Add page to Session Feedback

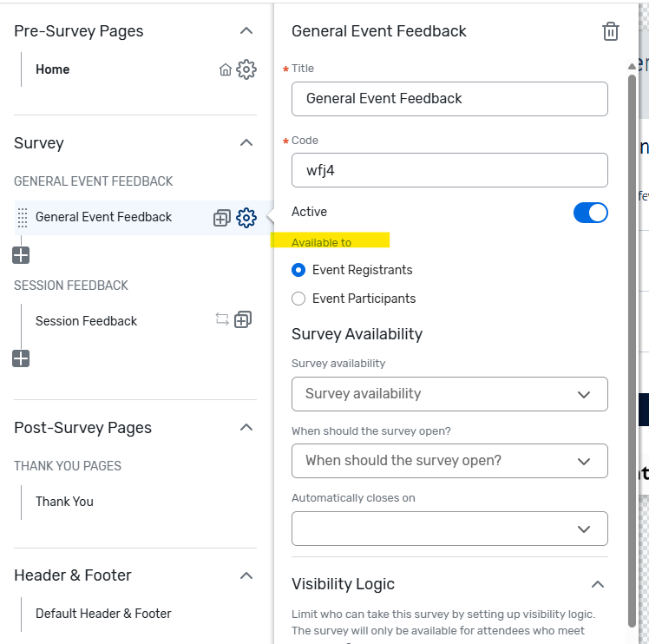point(243,319)
